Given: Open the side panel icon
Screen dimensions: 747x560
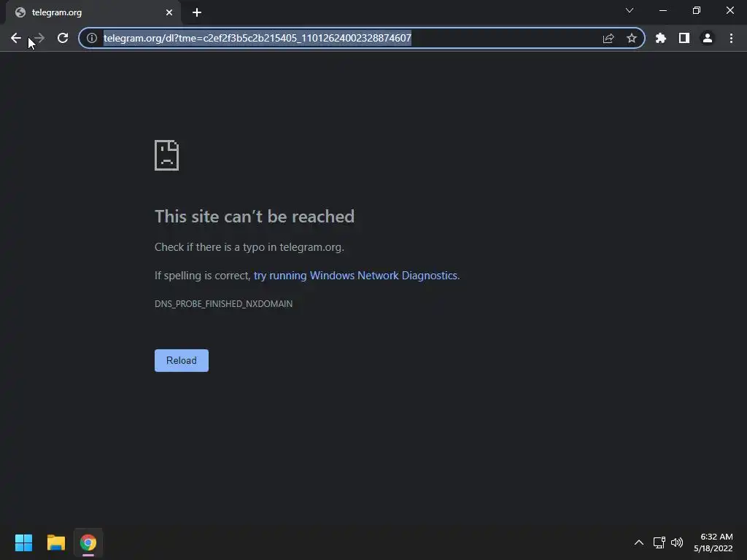Looking at the screenshot, I should tap(684, 38).
